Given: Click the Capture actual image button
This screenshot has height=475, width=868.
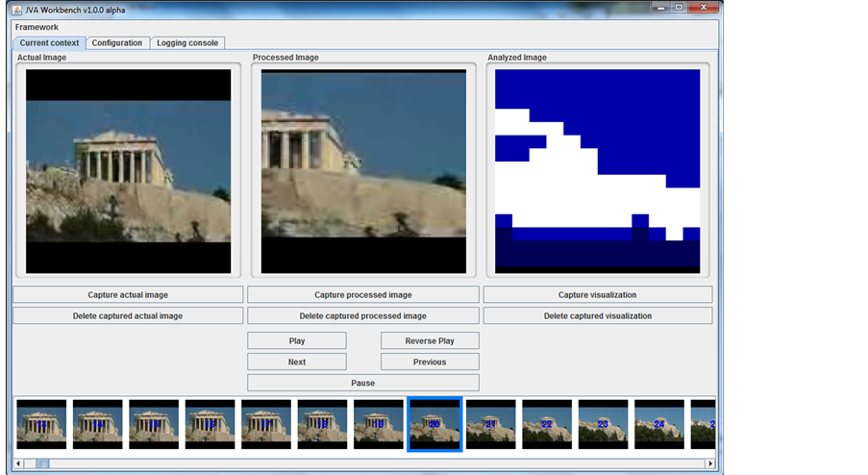Looking at the screenshot, I should point(128,295).
